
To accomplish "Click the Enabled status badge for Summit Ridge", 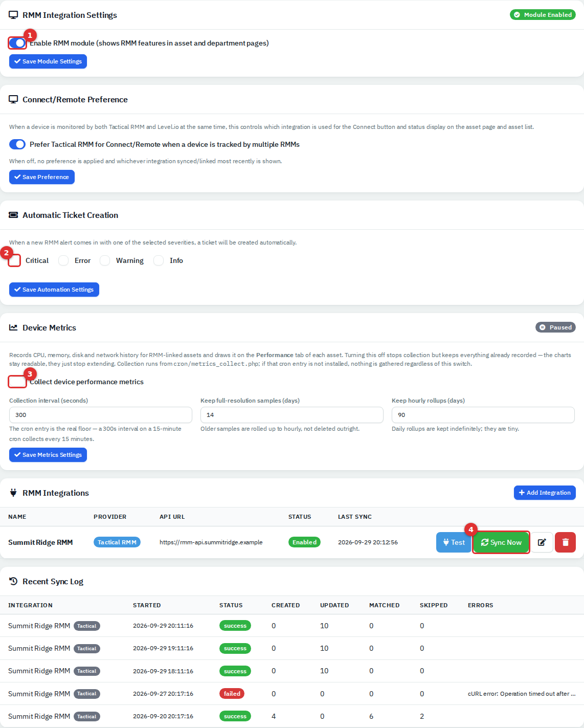I will point(304,542).
